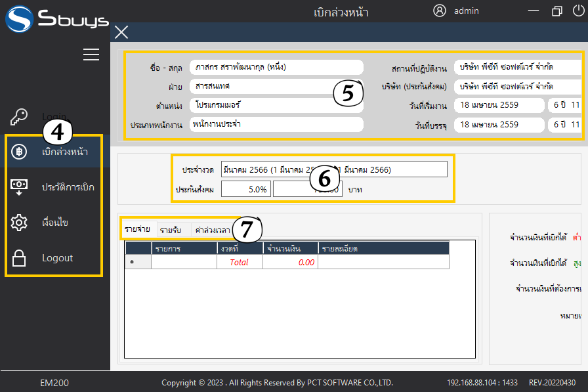
Task: Click the admin user profile icon
Action: (x=440, y=11)
